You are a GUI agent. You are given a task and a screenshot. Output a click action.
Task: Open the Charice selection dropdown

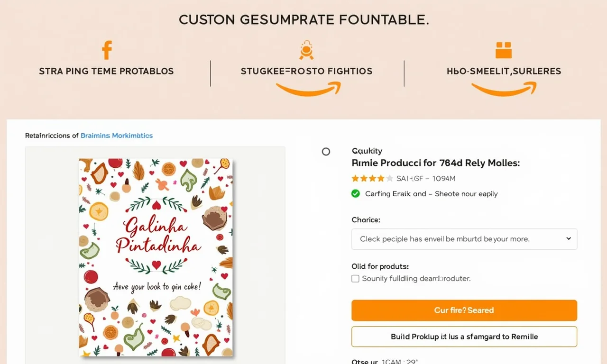[464, 239]
